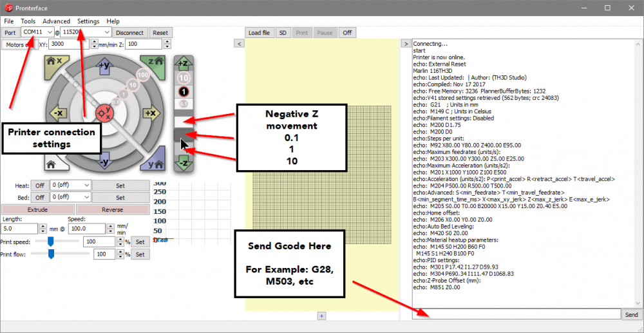Toggle hotend Heat Off button
The width and height of the screenshot is (644, 333).
pos(40,186)
